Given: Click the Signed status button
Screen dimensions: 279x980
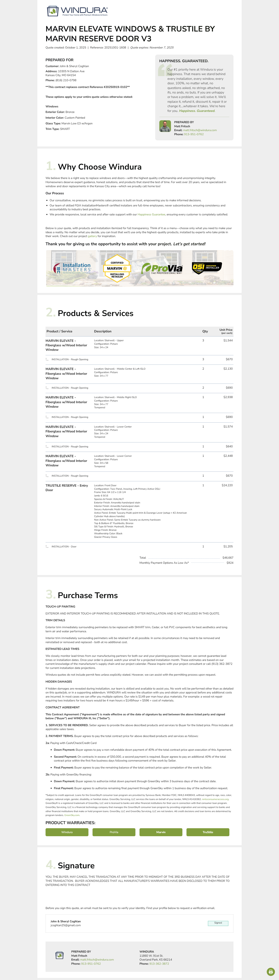Looking at the screenshot, I should [218, 923].
